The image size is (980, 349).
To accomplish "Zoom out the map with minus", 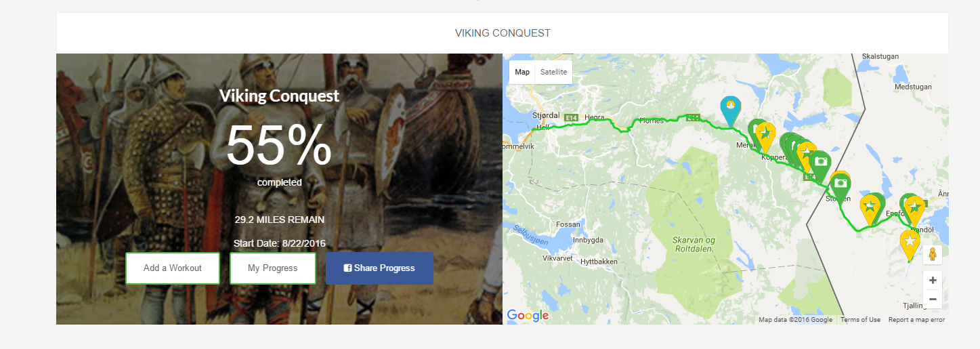I will [x=933, y=299].
